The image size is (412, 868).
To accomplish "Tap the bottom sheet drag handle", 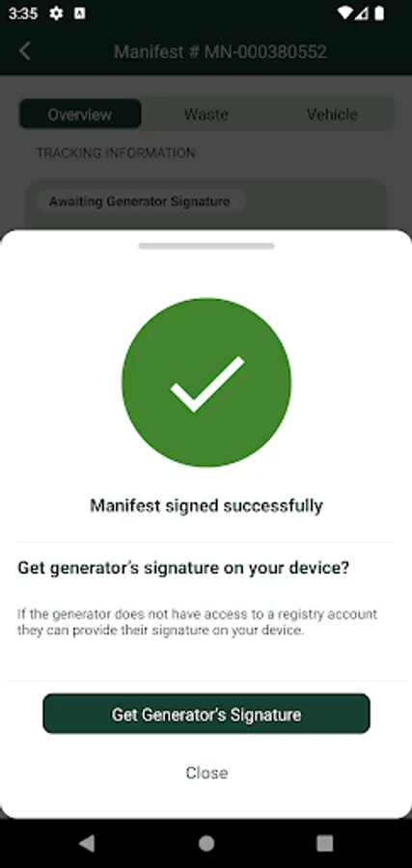I will (206, 246).
